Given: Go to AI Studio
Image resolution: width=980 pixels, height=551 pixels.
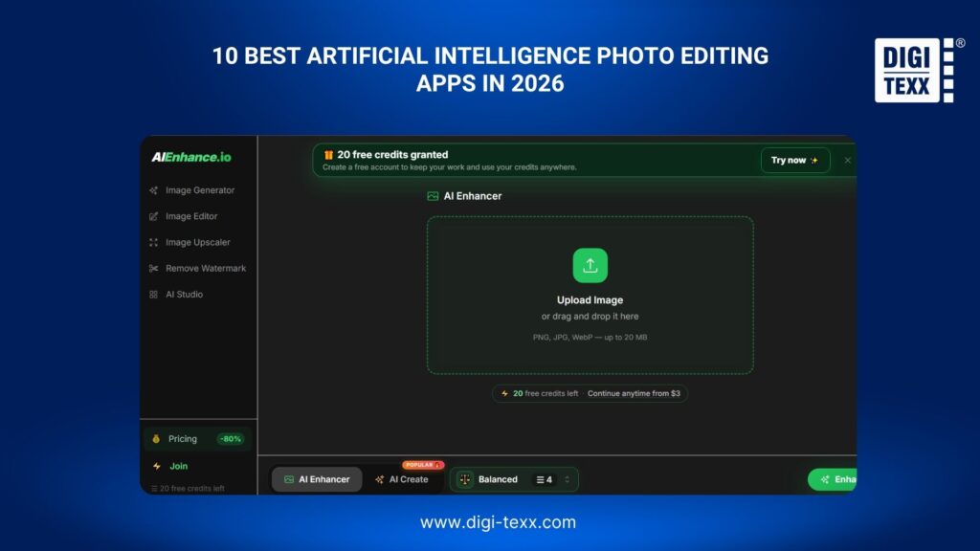Looking at the screenshot, I should pos(184,295).
